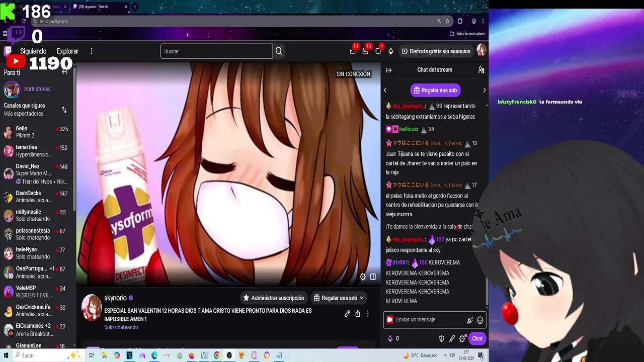Collapse the chat panel with arrow icon

click(389, 70)
